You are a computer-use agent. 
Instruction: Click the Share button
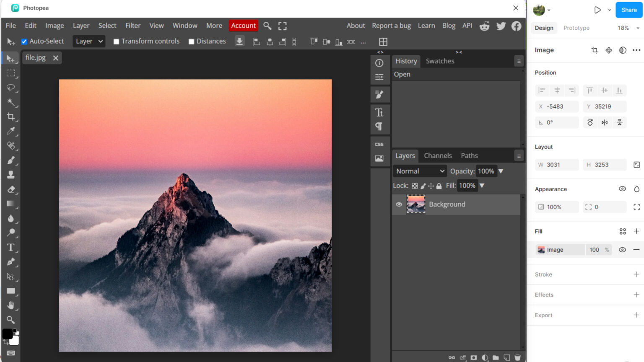tap(628, 10)
